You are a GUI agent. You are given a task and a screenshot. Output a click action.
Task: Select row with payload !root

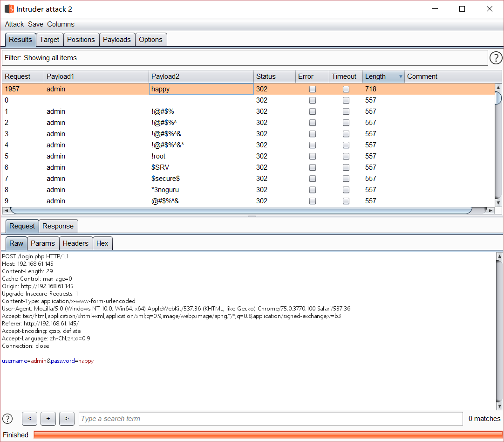tap(248, 156)
